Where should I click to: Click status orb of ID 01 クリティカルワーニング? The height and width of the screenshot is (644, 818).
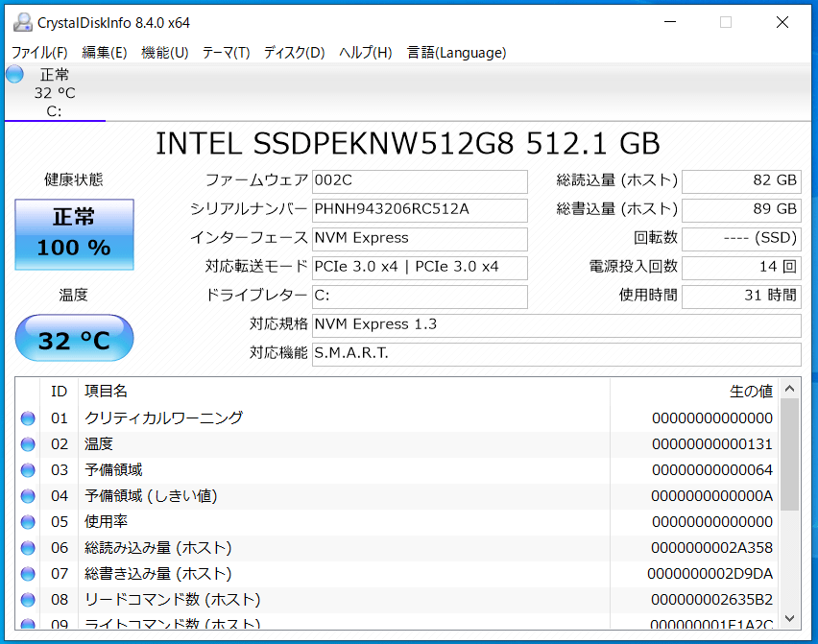tap(28, 418)
